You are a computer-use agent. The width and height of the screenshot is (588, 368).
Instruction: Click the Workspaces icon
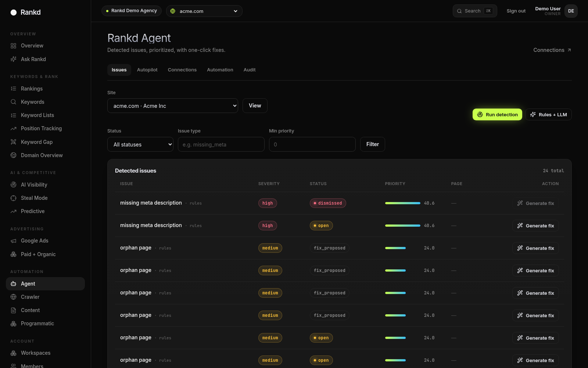pos(14,353)
